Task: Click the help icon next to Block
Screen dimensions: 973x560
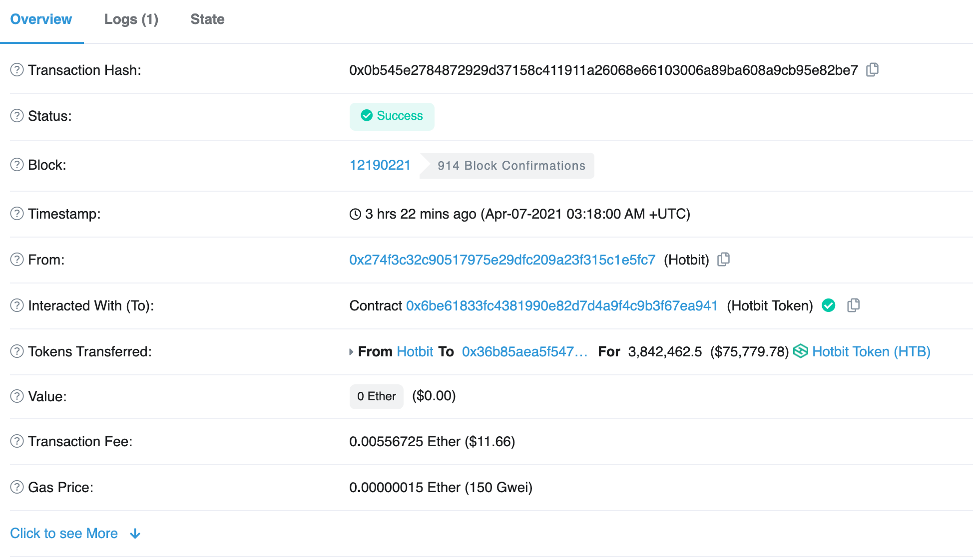Action: (17, 165)
